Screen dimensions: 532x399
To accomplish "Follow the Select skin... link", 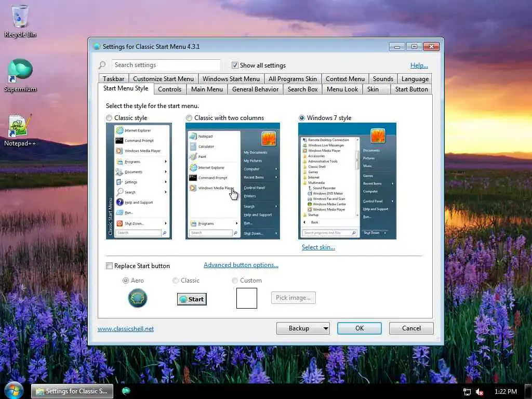I will [318, 247].
